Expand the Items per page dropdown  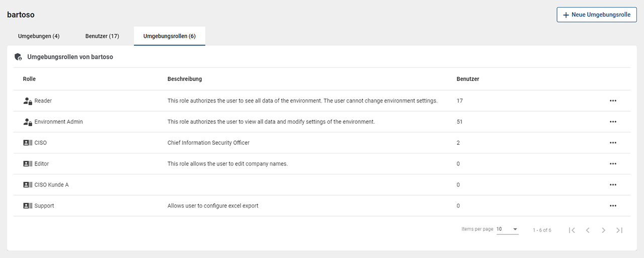507,229
